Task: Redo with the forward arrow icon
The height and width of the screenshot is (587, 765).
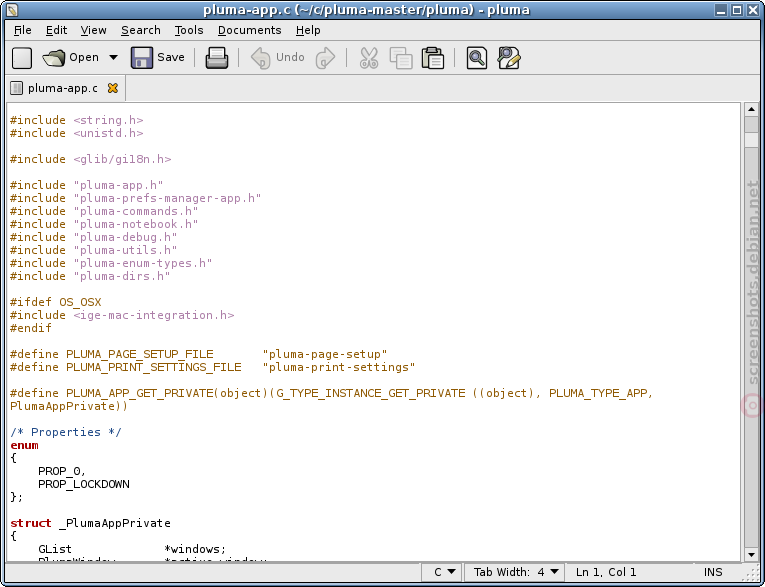Action: (x=325, y=58)
